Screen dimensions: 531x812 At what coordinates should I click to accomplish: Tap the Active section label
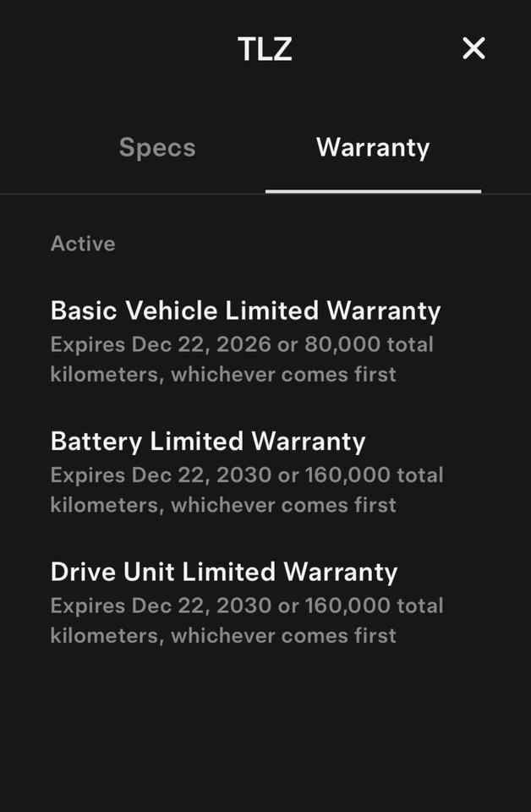(83, 244)
